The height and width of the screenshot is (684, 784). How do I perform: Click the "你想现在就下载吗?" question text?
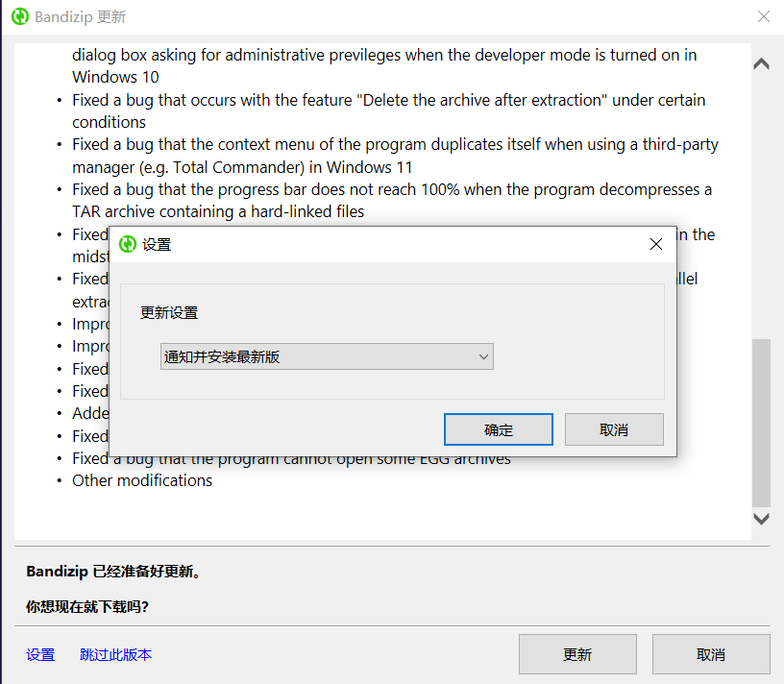[x=87, y=606]
